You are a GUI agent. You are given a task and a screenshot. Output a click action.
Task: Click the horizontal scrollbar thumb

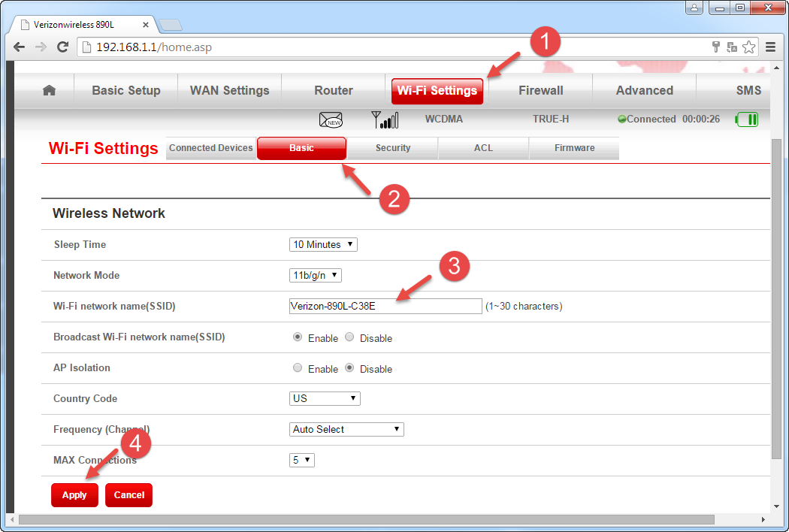[x=367, y=519]
